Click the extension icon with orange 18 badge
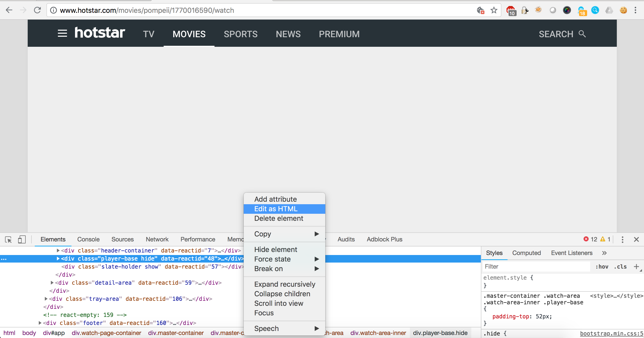The image size is (644, 338). coord(582,11)
